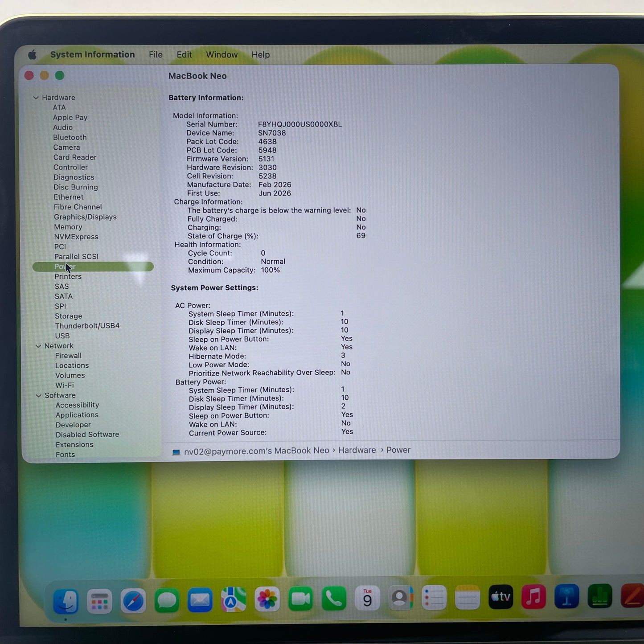644x644 pixels.
Task: Open Numbers from the Dock
Action: click(600, 596)
